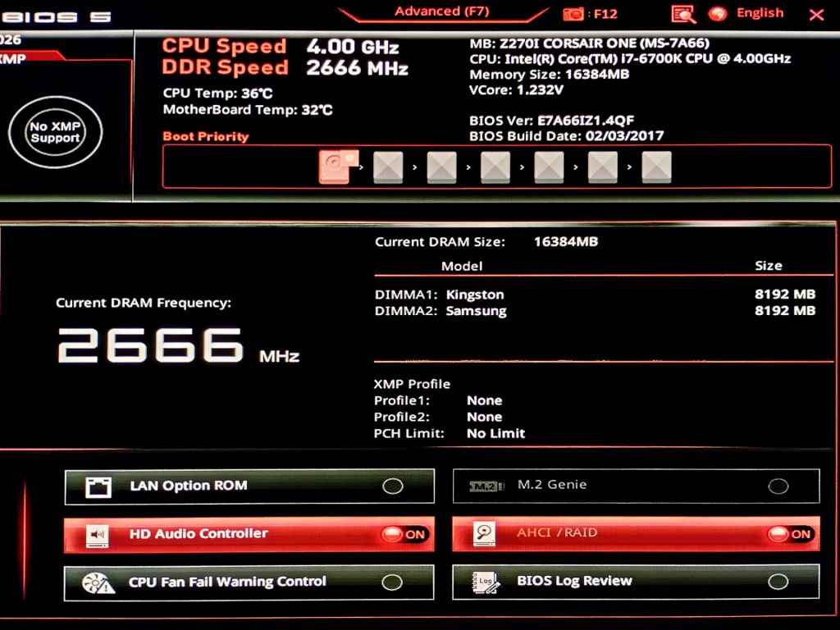
Task: Select the fifth boot priority device slot
Action: pos(549,167)
